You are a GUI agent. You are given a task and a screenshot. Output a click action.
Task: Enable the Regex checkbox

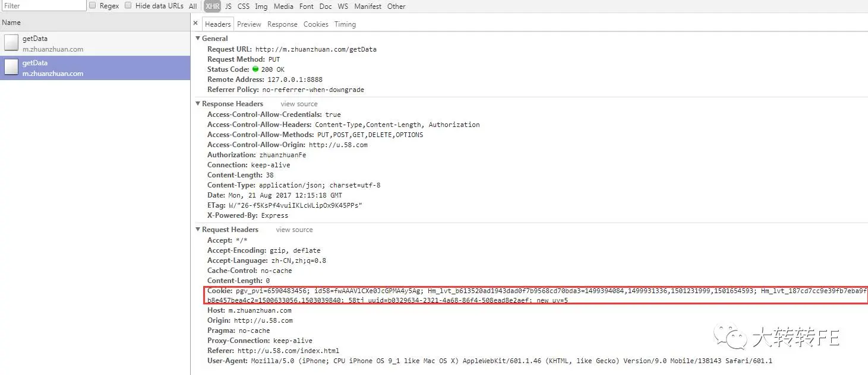point(93,5)
